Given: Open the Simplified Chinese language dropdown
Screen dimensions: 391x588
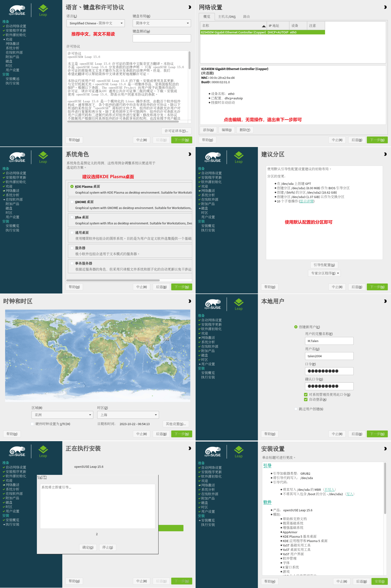Looking at the screenshot, I should [96, 23].
